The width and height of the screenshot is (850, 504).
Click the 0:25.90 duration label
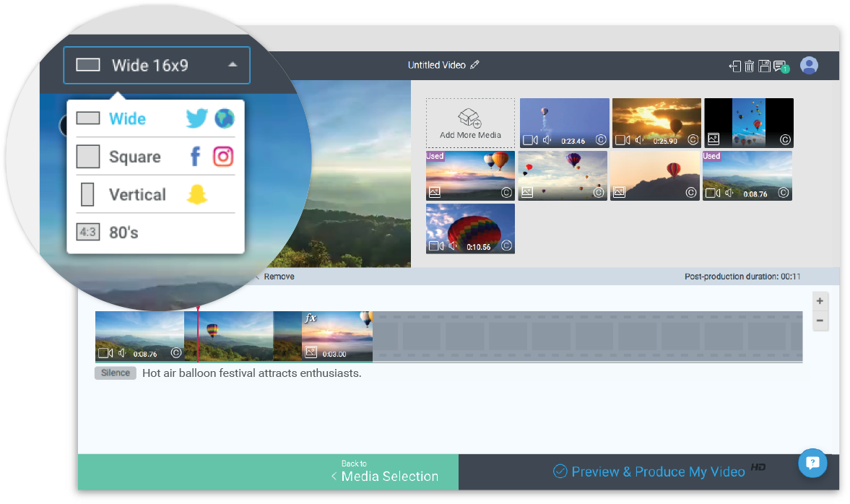click(665, 141)
